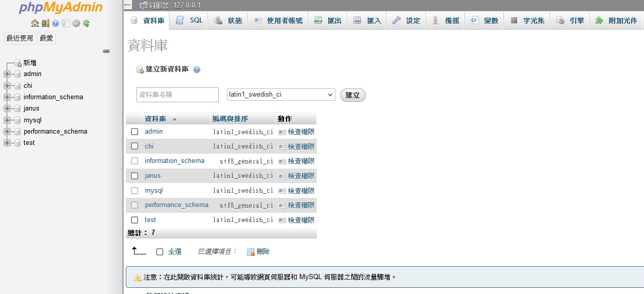
Task: Open phpMyAdmin documentation help icon
Action: (x=55, y=23)
